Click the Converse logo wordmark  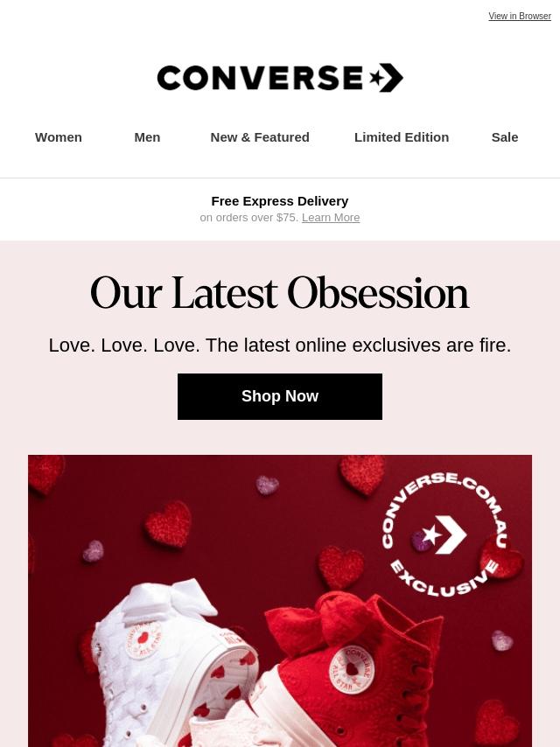pyautogui.click(x=260, y=78)
